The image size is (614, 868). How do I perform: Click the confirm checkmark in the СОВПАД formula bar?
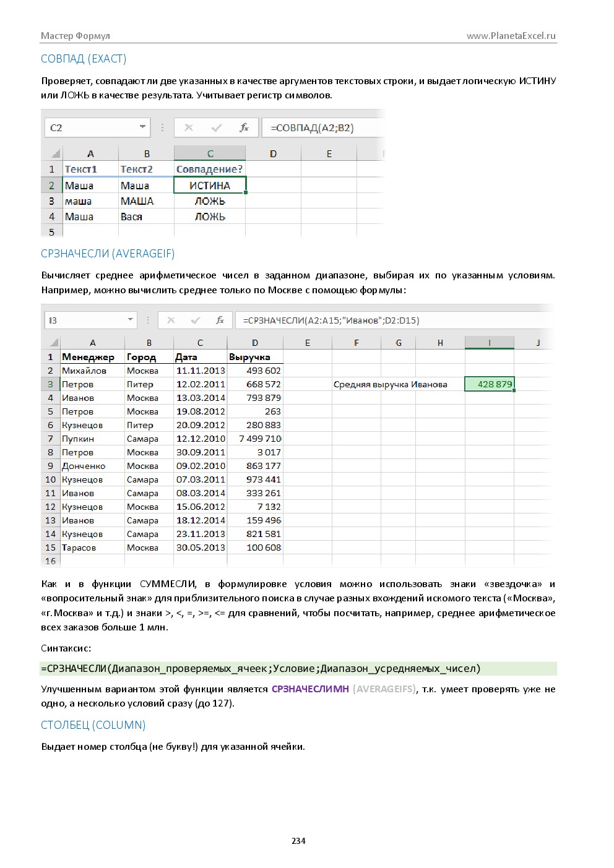(217, 127)
